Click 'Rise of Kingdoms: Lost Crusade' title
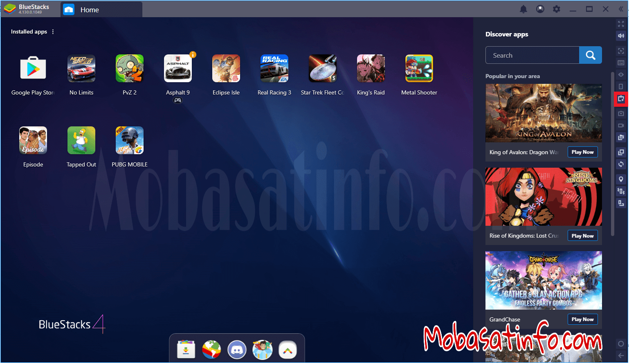Image resolution: width=629 pixels, height=364 pixels. coord(524,236)
